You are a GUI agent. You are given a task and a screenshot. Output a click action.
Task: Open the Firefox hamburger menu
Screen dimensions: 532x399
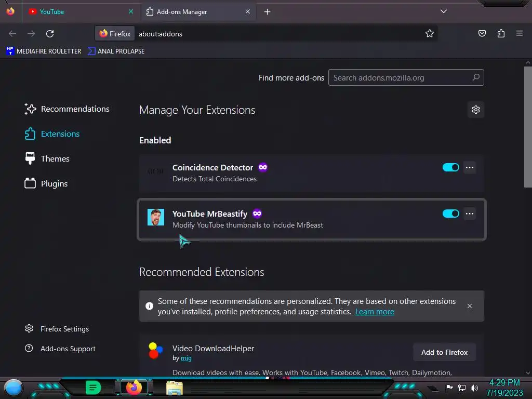pyautogui.click(x=520, y=33)
